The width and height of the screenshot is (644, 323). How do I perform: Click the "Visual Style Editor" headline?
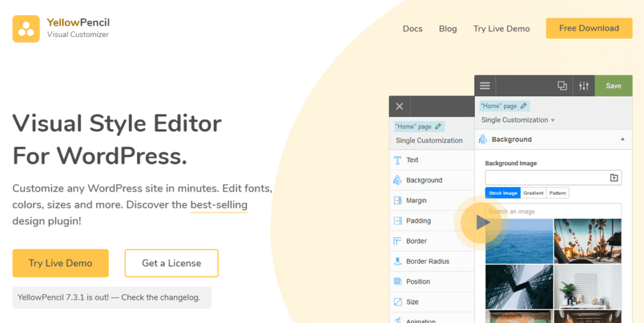[x=117, y=124]
